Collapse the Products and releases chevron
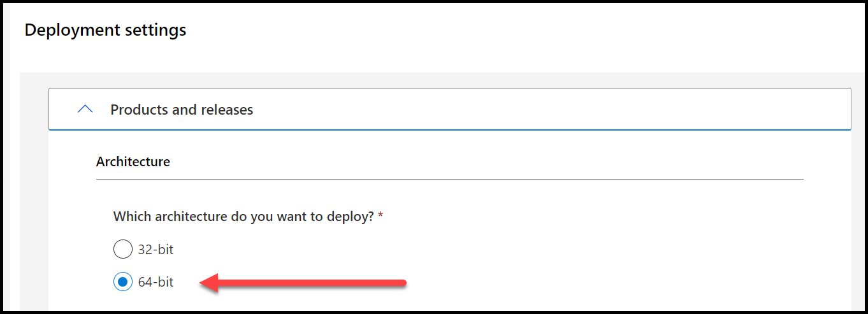The width and height of the screenshot is (868, 314). click(85, 110)
